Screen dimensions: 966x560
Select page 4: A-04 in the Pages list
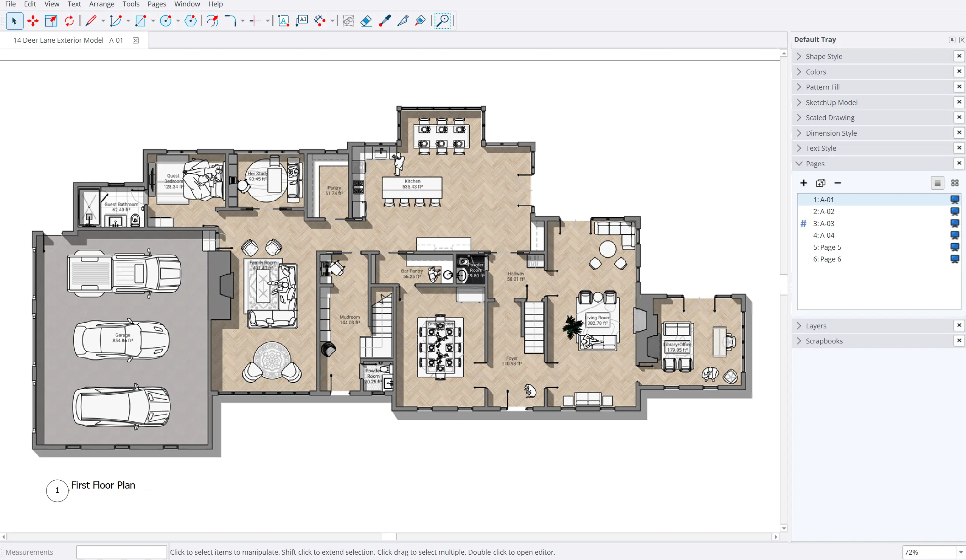click(x=823, y=235)
